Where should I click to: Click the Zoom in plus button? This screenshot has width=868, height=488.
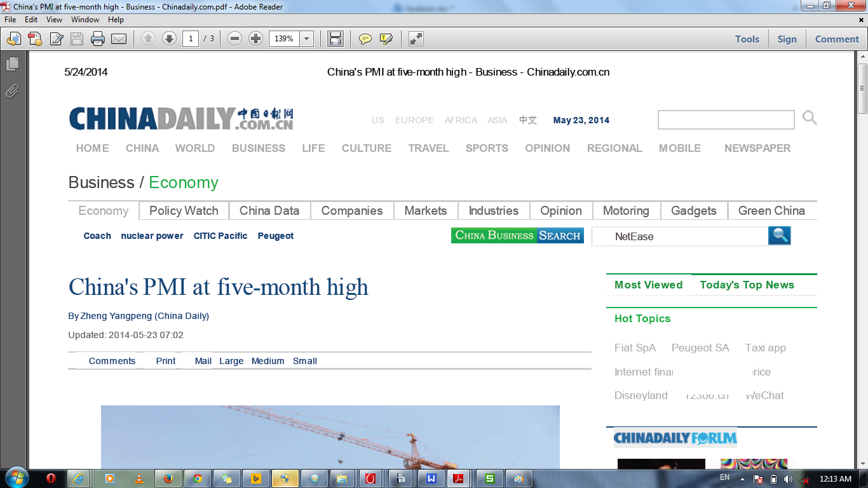(x=255, y=39)
